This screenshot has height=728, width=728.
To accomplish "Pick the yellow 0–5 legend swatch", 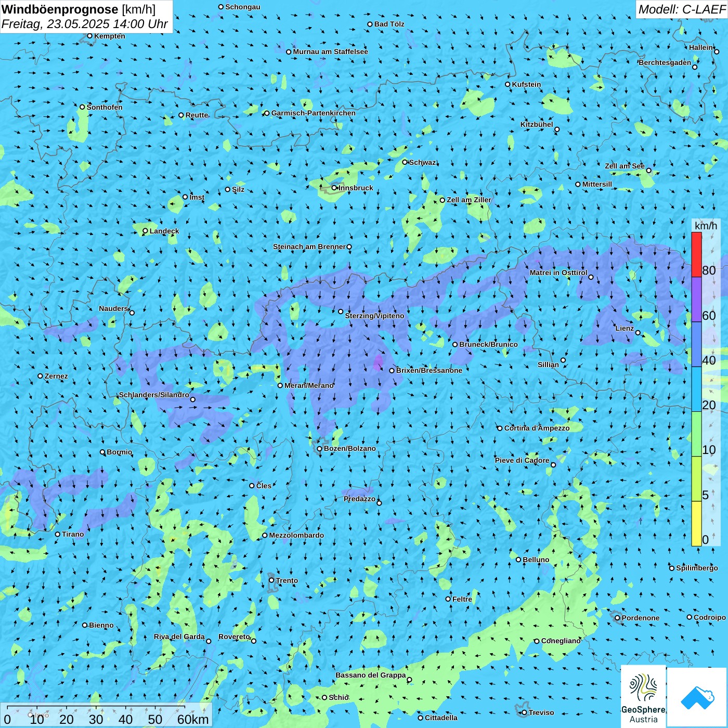I will pyautogui.click(x=696, y=524).
